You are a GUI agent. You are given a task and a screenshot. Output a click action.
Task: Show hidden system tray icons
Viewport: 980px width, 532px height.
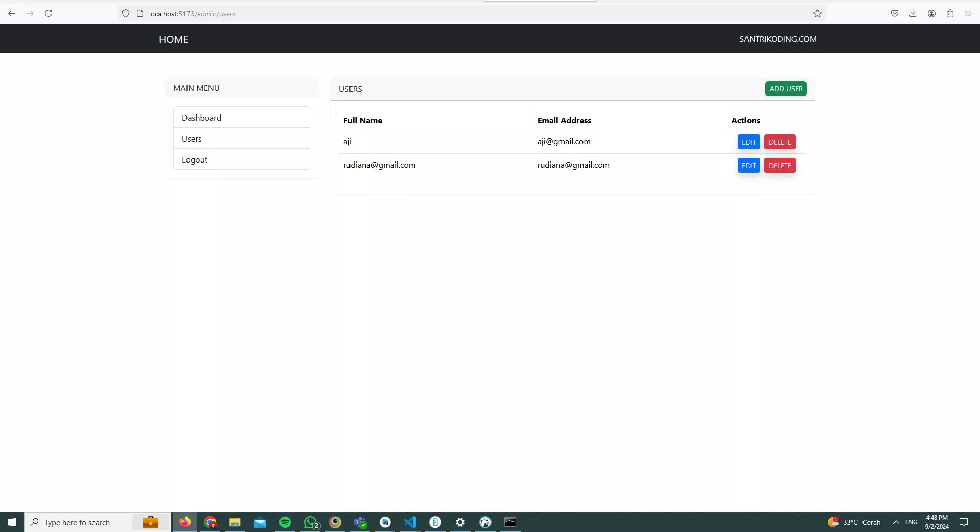tap(896, 522)
